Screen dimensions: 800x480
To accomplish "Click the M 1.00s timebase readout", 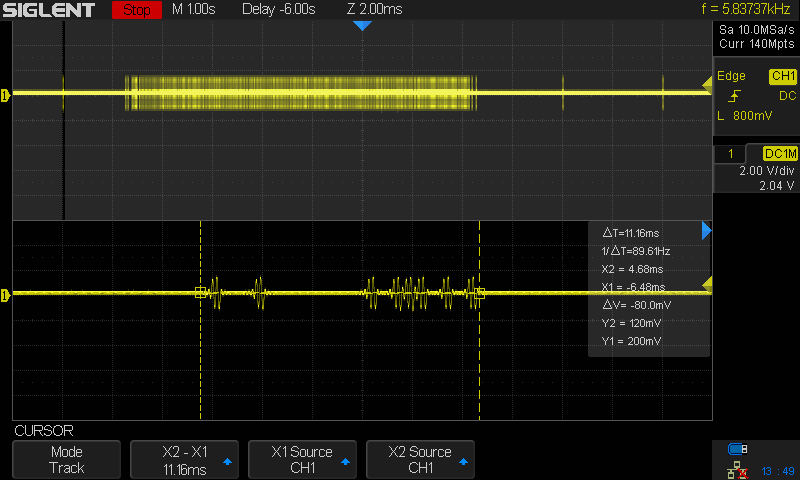I will pos(193,9).
